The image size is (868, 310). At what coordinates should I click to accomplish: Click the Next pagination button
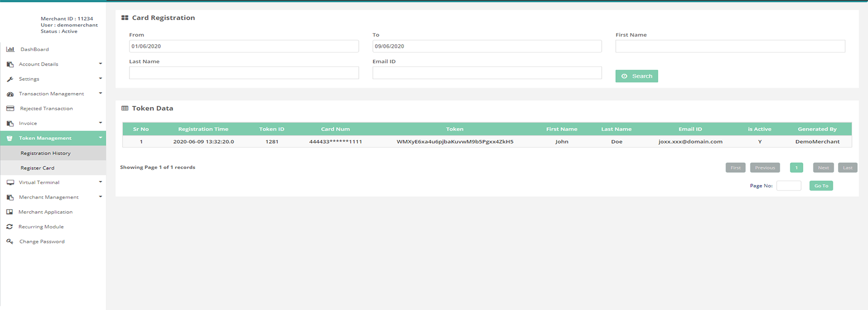click(823, 168)
